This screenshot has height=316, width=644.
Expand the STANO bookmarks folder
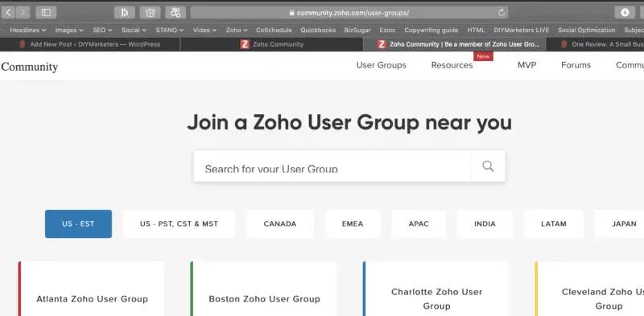169,30
